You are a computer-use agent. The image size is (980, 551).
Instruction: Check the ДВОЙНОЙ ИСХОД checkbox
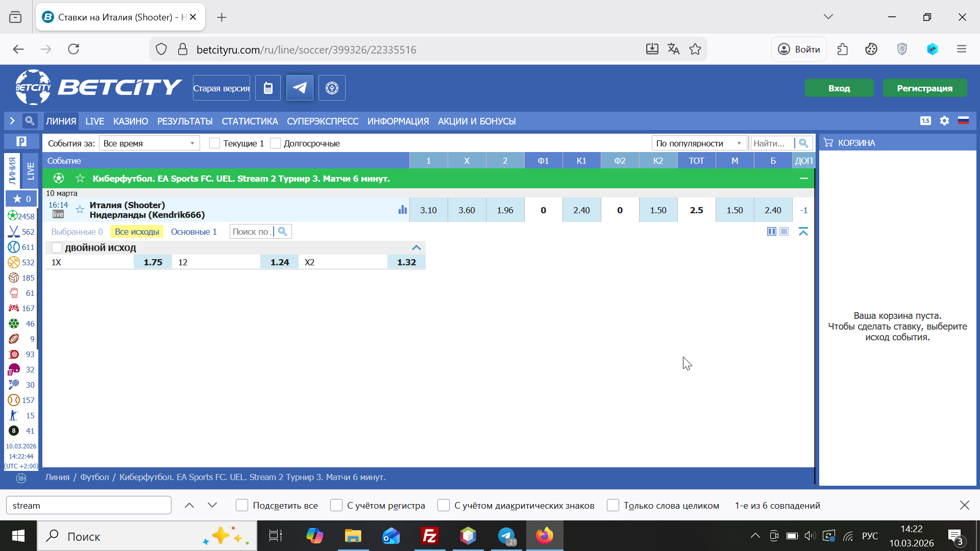point(57,248)
